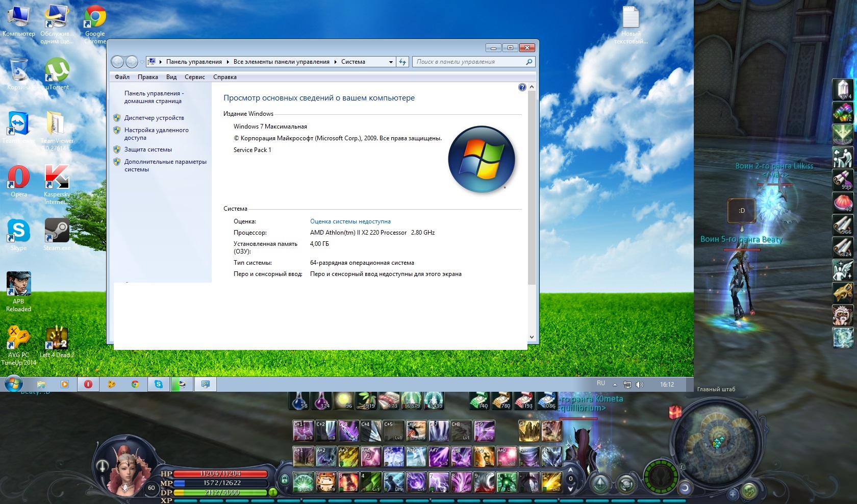Toggle the quickbar lock icon
This screenshot has height=504, width=857.
tap(285, 480)
